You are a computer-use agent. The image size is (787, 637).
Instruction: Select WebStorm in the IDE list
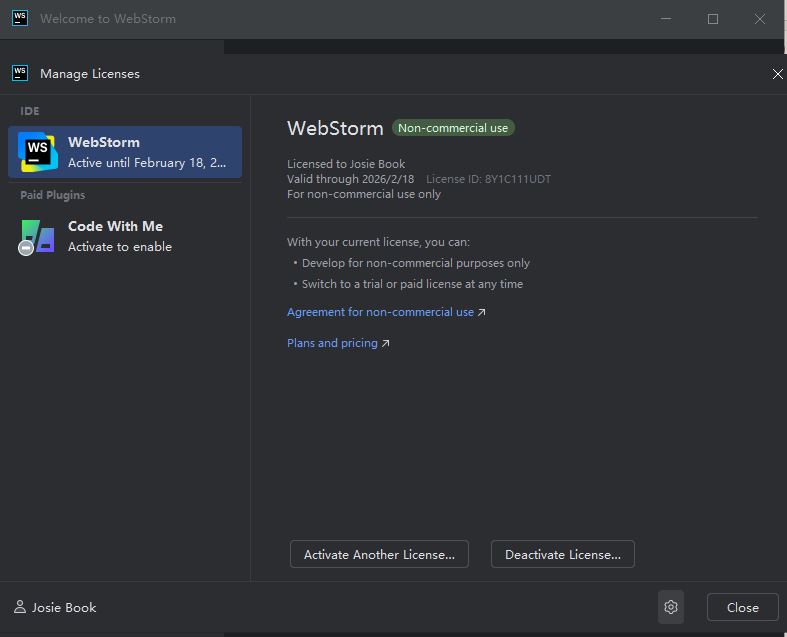tap(125, 152)
